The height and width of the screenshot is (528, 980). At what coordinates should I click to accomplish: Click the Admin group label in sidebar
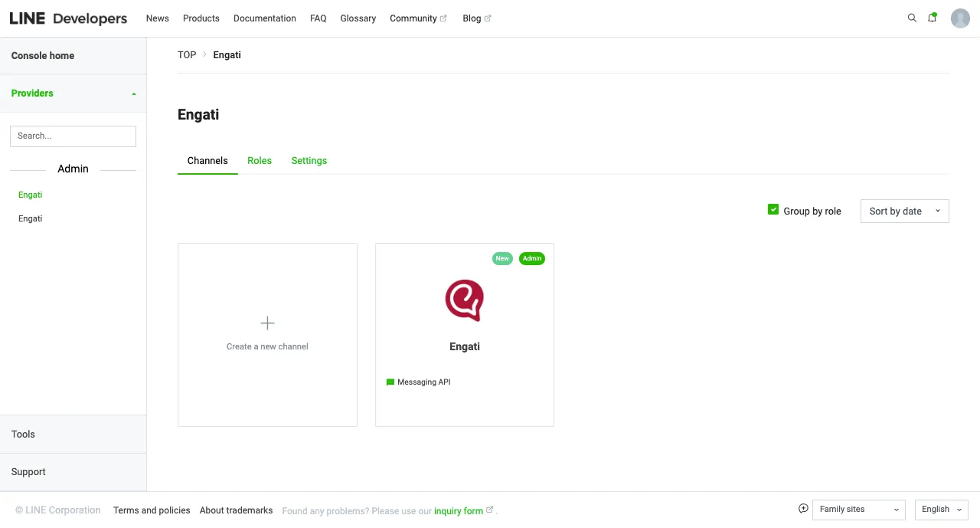73,169
